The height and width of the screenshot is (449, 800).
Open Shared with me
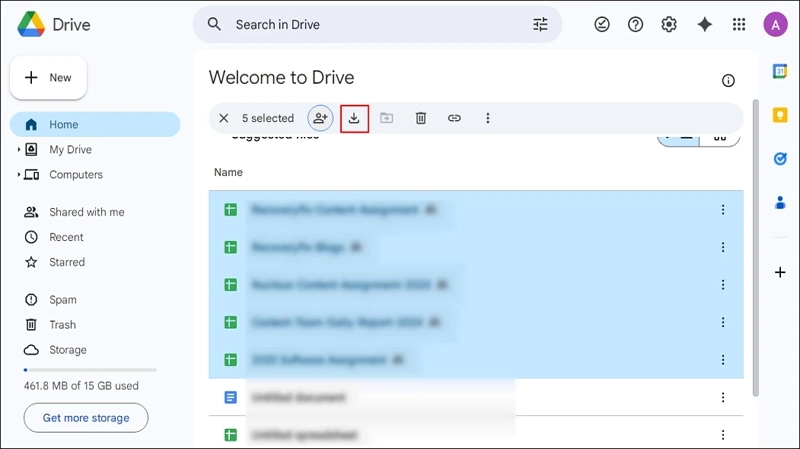pos(87,212)
